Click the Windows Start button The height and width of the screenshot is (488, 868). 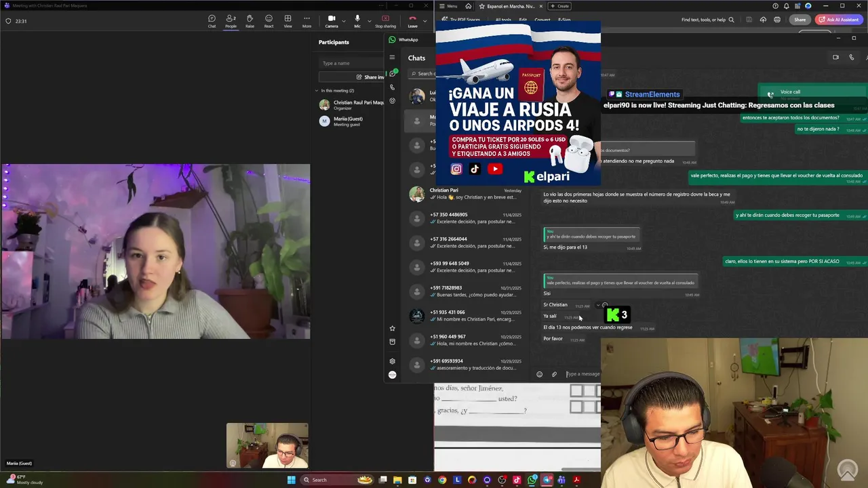[x=292, y=480]
